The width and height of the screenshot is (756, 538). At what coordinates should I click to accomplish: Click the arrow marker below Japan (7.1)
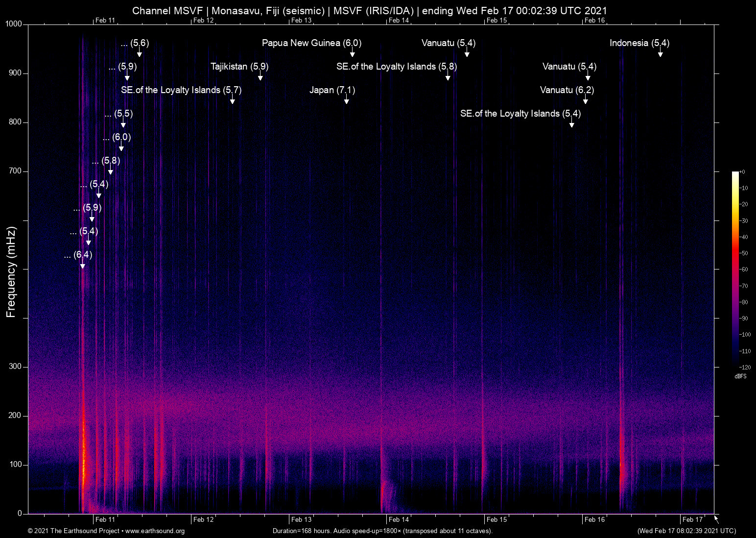click(347, 100)
